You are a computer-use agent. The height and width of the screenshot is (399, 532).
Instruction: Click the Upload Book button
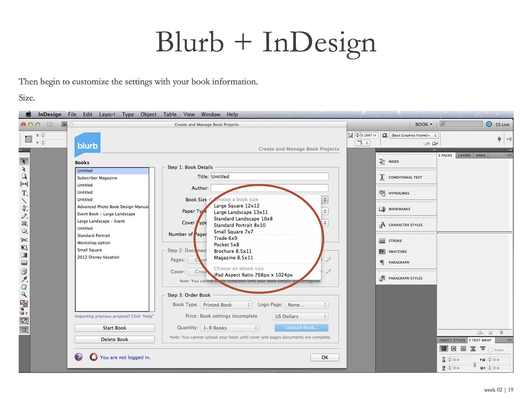pyautogui.click(x=302, y=328)
